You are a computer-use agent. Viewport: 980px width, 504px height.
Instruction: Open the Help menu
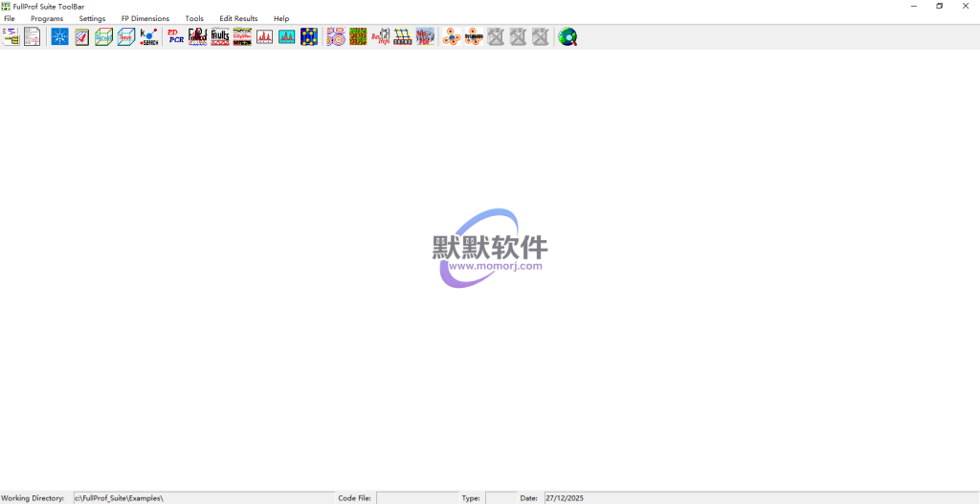281,18
